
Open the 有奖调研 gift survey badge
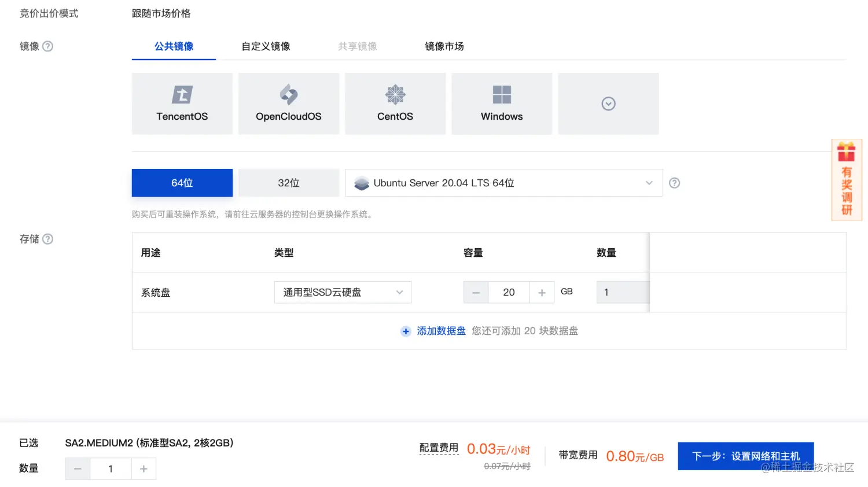[847, 180]
